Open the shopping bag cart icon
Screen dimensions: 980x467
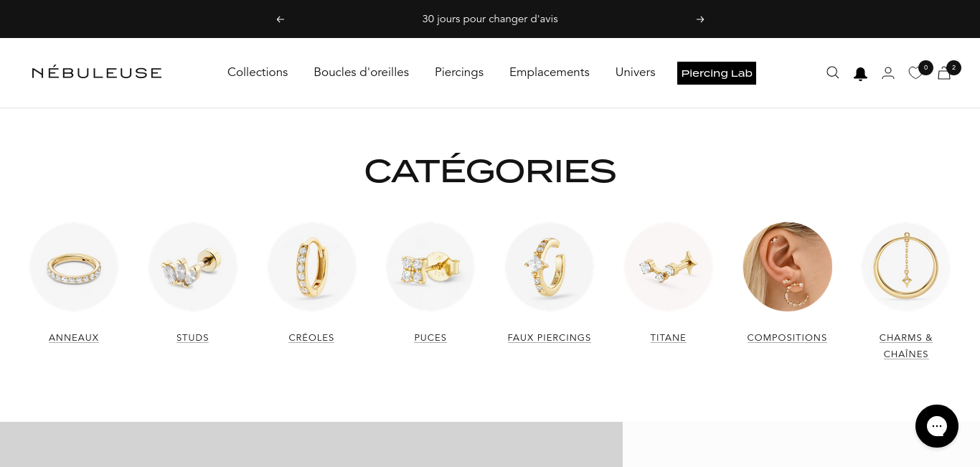tap(944, 72)
